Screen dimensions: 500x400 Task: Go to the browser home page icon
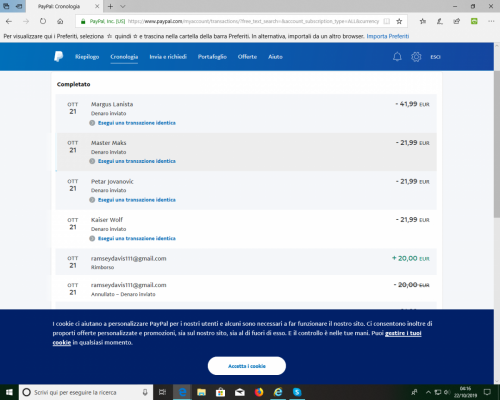pos(60,21)
